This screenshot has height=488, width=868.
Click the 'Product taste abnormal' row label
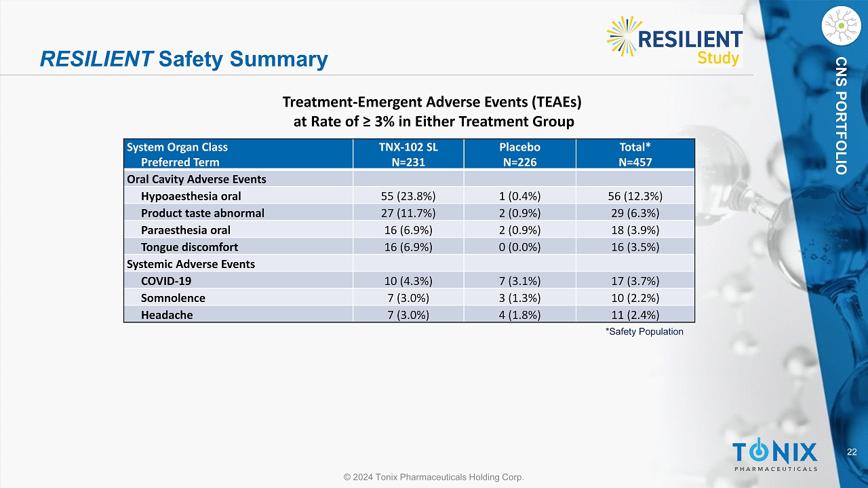(203, 213)
